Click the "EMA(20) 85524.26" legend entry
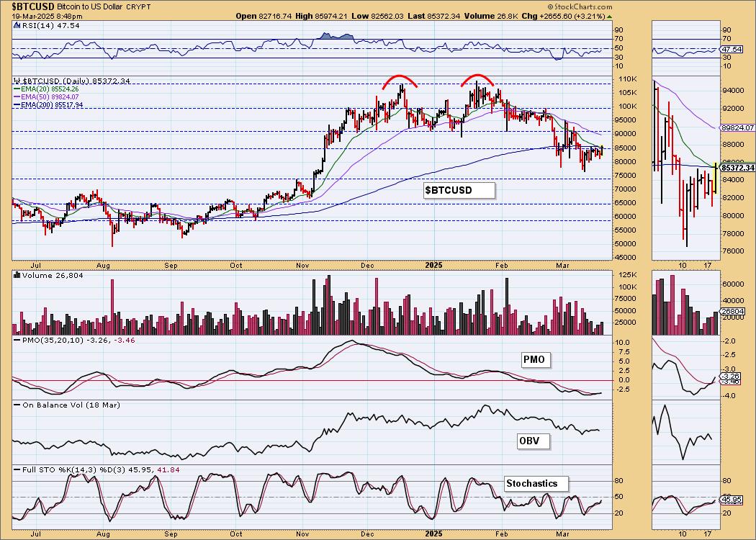 pos(50,89)
